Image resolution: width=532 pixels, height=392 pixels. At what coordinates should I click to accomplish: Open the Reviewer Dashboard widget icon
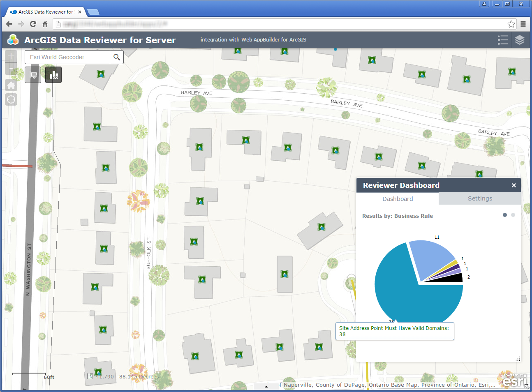tap(53, 75)
